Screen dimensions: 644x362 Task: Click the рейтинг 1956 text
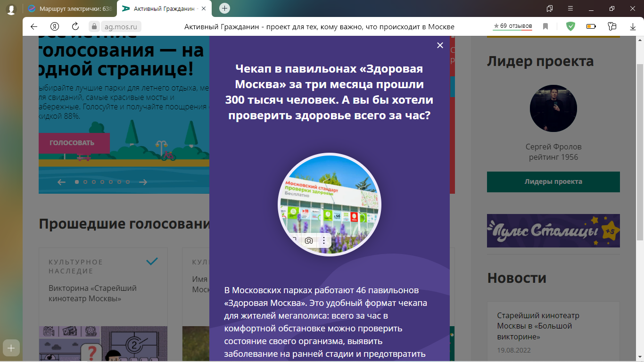pyautogui.click(x=553, y=157)
